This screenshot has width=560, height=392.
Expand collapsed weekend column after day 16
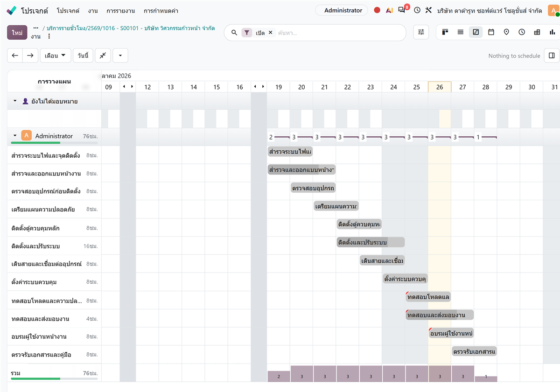pyautogui.click(x=259, y=87)
